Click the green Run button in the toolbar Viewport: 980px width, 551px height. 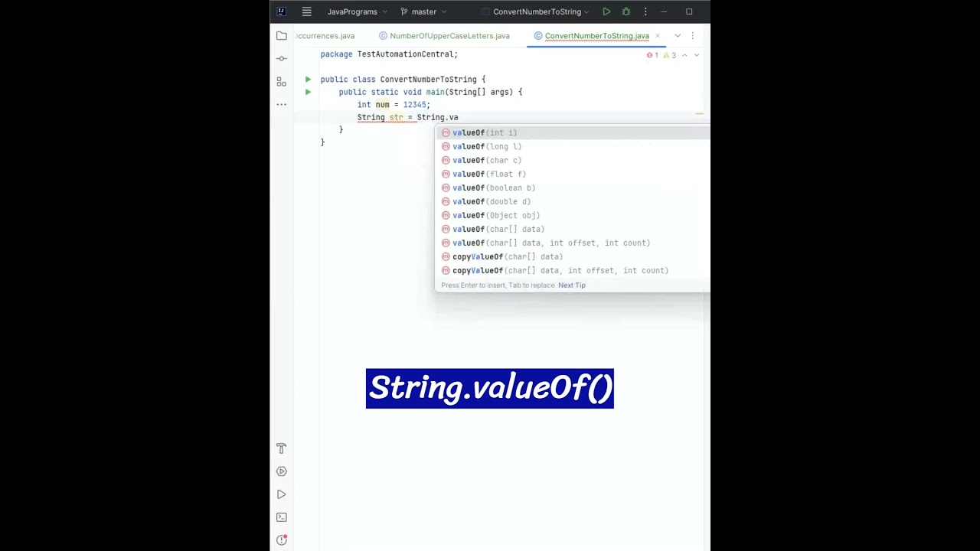click(606, 11)
